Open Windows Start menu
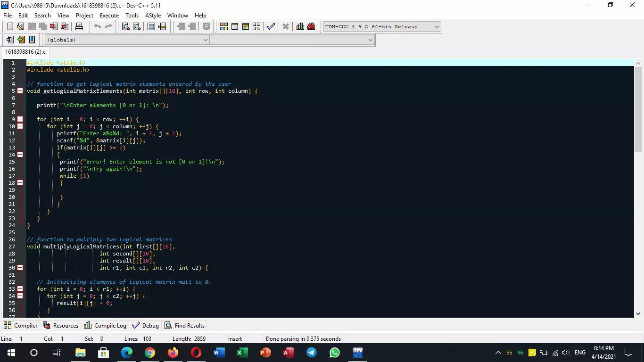This screenshot has height=362, width=644. [11, 353]
